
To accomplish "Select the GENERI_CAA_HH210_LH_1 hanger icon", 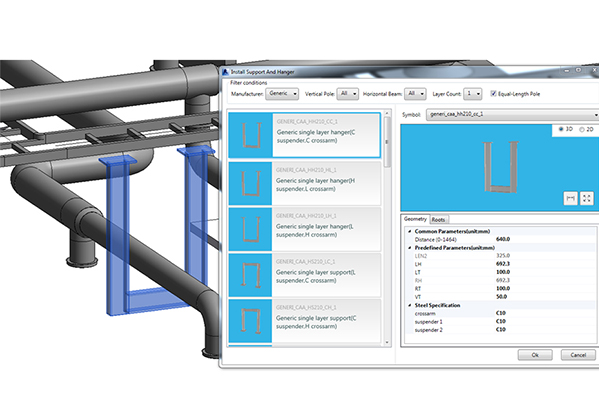I will click(250, 229).
